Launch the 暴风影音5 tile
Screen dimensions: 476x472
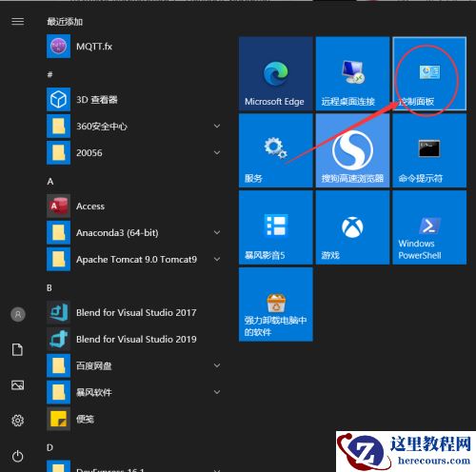(x=276, y=227)
